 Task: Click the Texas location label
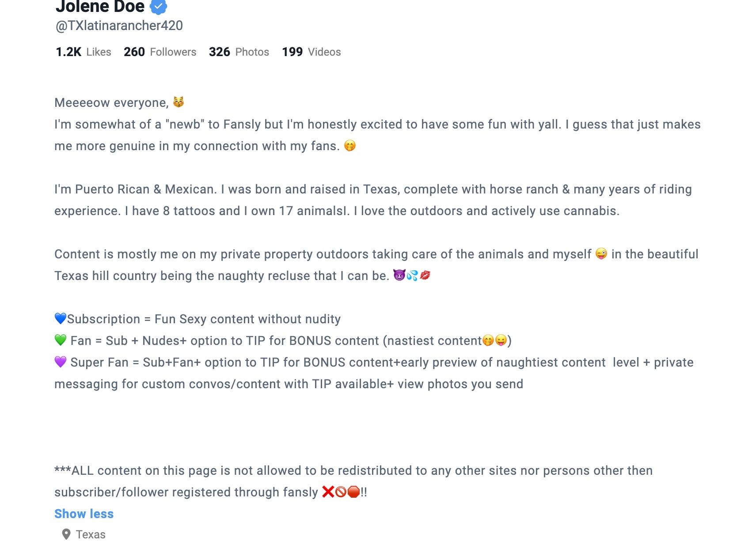pos(91,534)
